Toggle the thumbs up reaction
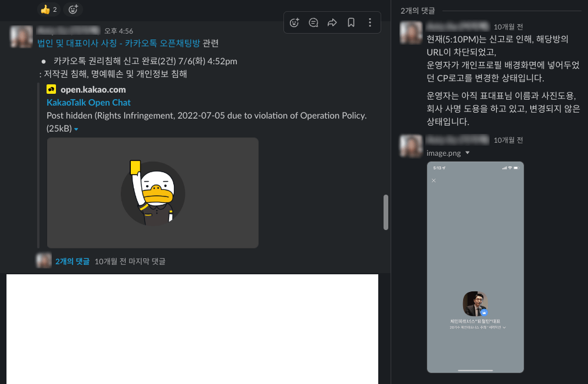 (48, 9)
